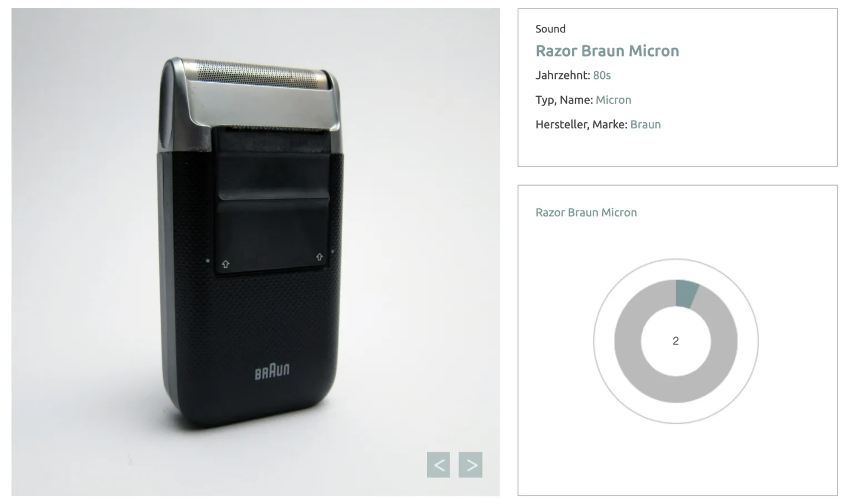
Task: Click Razor Braun Micron label above chart
Action: tap(586, 212)
